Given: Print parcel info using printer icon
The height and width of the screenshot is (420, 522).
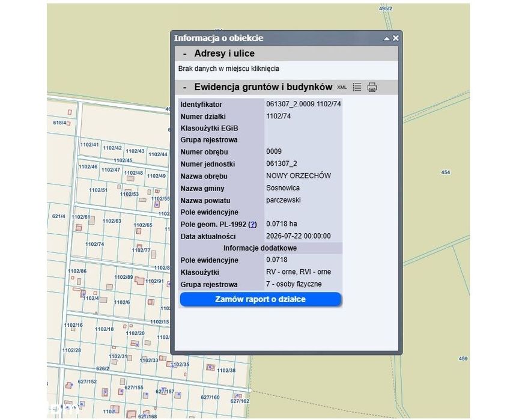Looking at the screenshot, I should [x=372, y=87].
